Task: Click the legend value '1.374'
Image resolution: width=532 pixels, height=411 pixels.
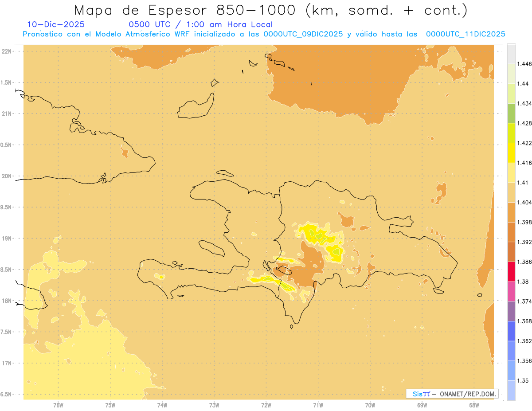Action: coord(525,301)
